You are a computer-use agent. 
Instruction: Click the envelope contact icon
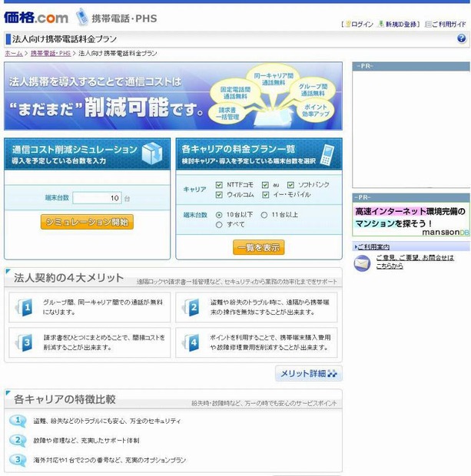362,263
